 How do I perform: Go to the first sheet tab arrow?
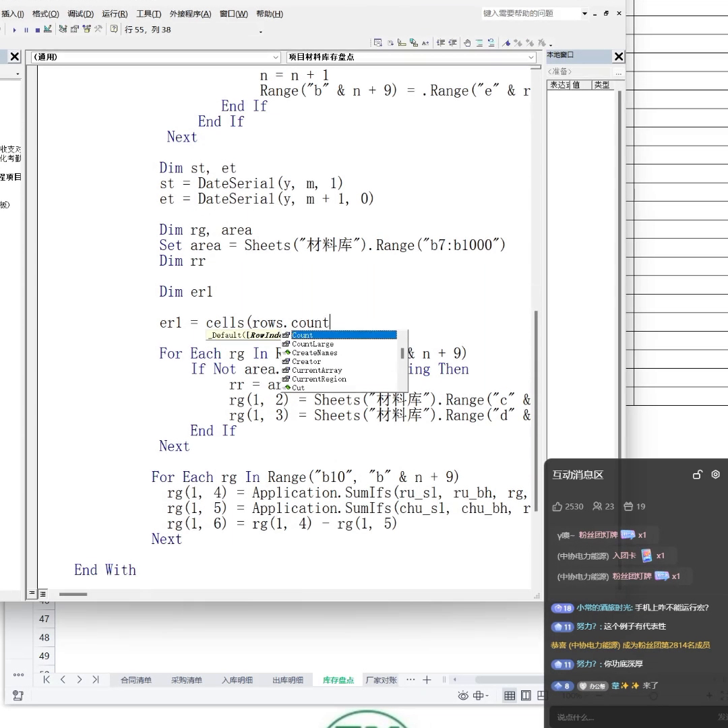pos(47,679)
